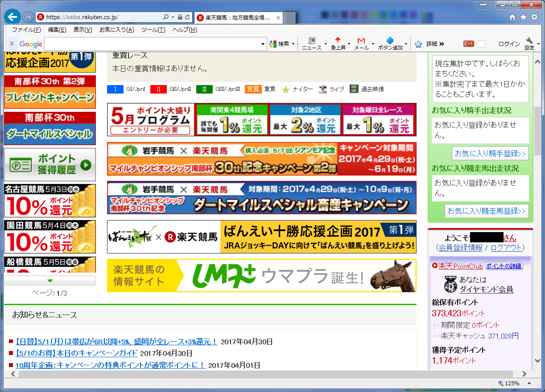Click the bookmark star icon in Google toolbar
Screen dimensions: 545x392
[418, 44]
